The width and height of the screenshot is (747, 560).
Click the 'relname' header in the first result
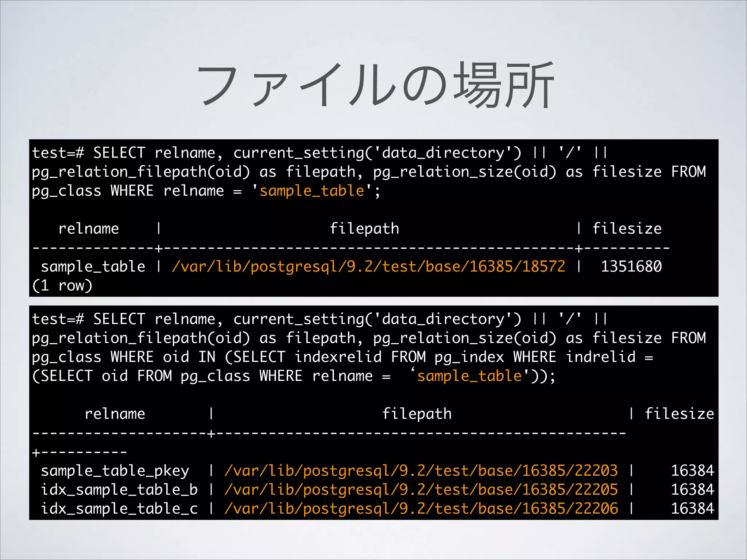point(89,229)
